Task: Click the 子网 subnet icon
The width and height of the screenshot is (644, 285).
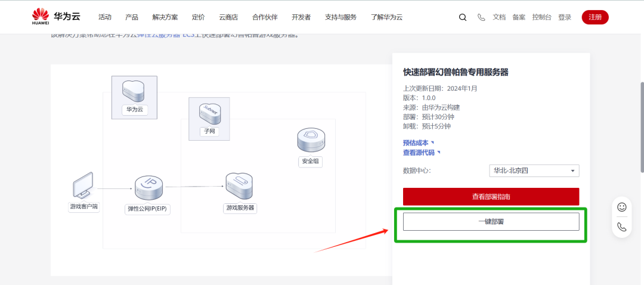Action: click(x=209, y=113)
